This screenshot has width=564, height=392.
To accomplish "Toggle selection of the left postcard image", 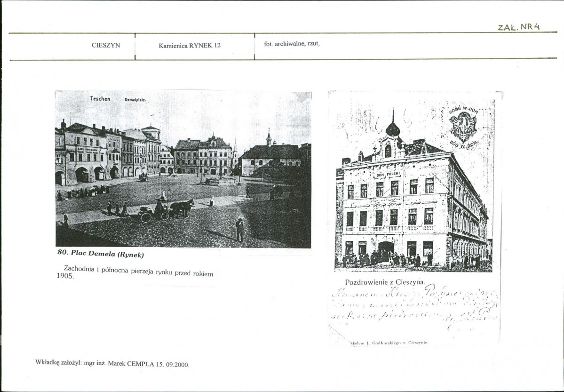I will tap(183, 169).
